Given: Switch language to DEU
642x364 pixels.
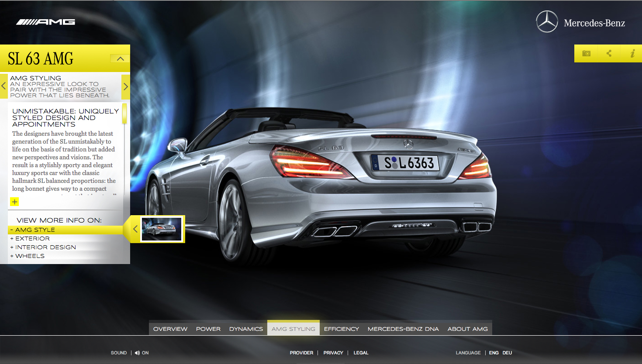Looking at the screenshot, I should pos(507,353).
